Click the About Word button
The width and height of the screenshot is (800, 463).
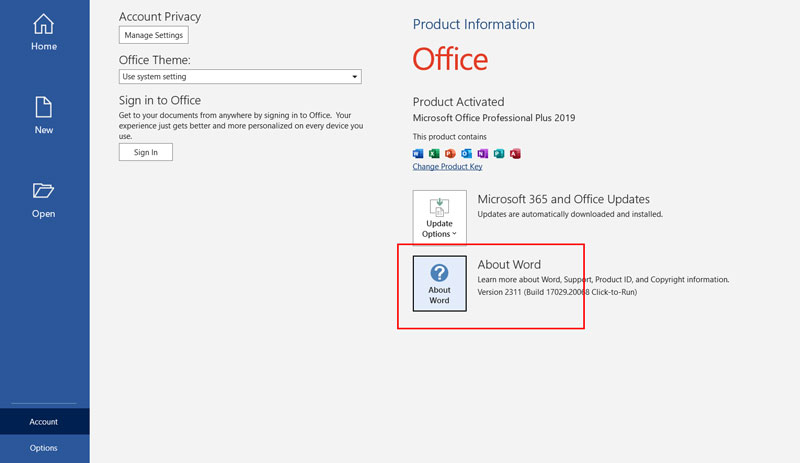(x=439, y=284)
